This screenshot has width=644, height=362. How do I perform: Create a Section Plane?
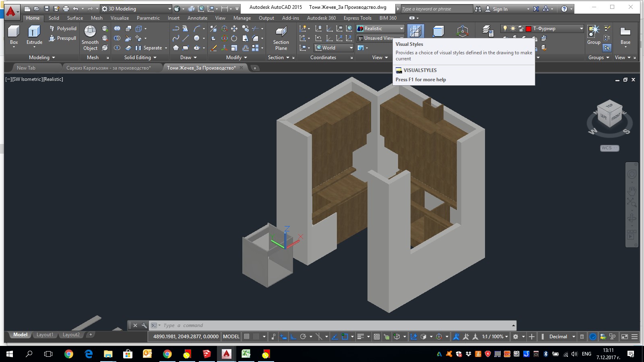(x=281, y=32)
